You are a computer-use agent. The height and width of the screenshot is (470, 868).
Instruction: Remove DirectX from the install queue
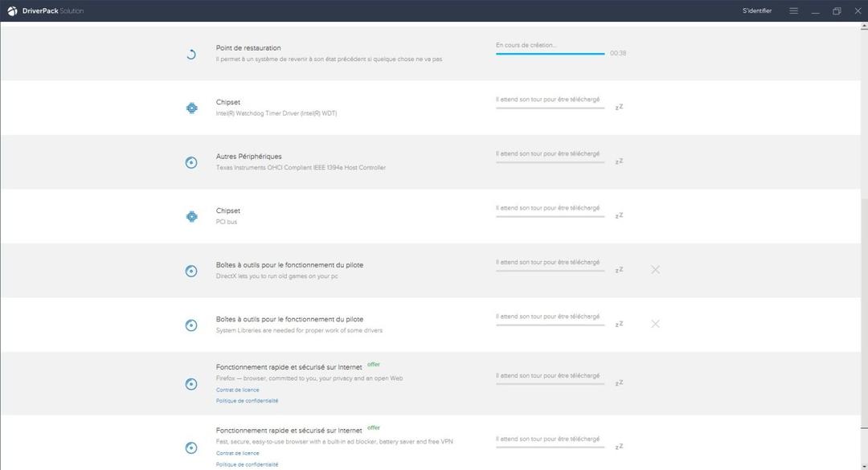coord(655,270)
